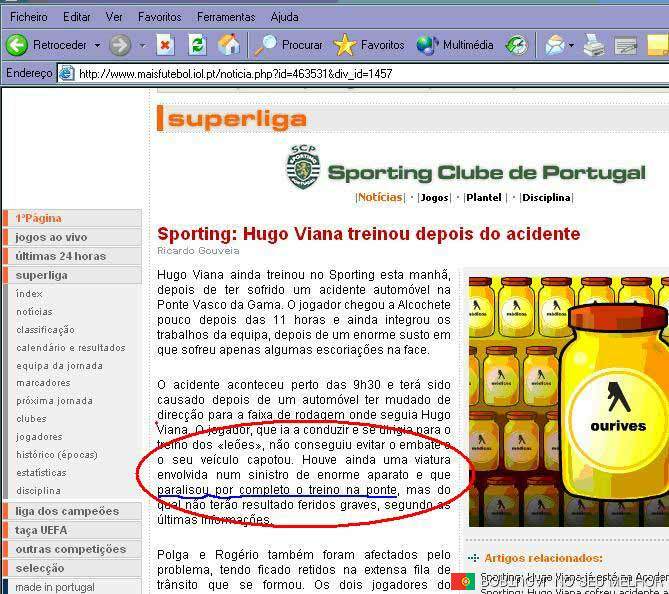Open Favoritos with the star toolbar button
Viewport: 669px width, 594px height.
click(x=369, y=45)
